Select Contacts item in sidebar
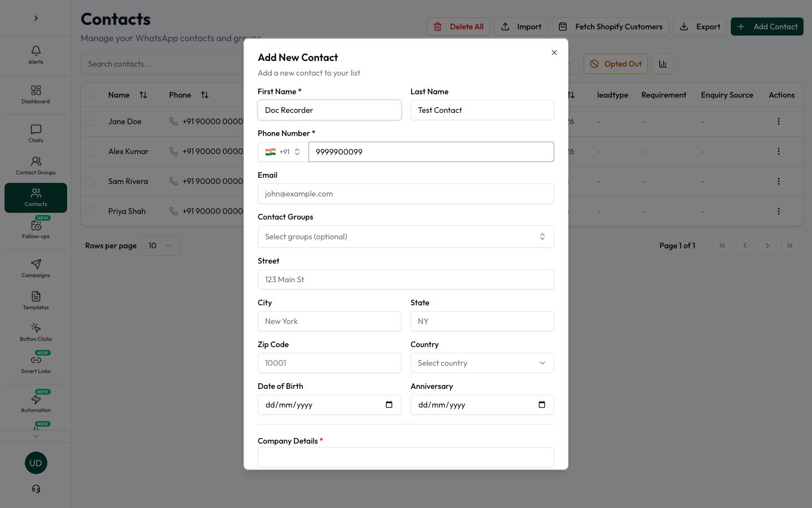Screen dimensions: 812x508 coord(36,198)
